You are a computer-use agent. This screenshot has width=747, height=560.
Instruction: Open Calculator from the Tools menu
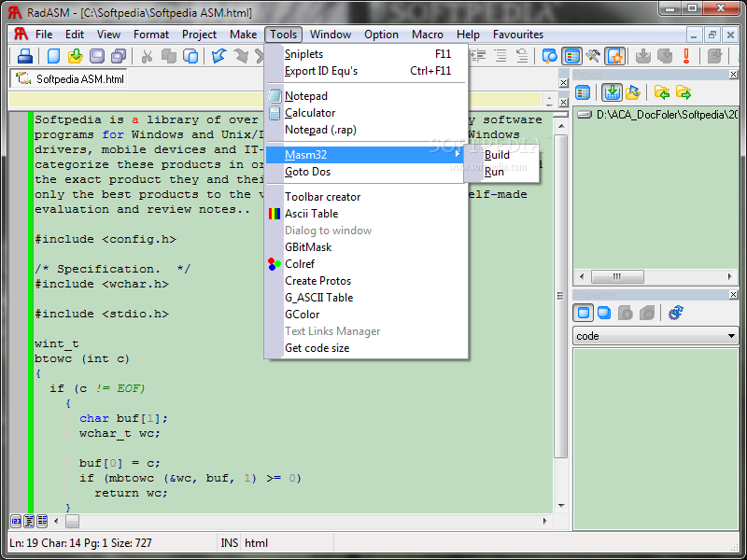(366, 113)
